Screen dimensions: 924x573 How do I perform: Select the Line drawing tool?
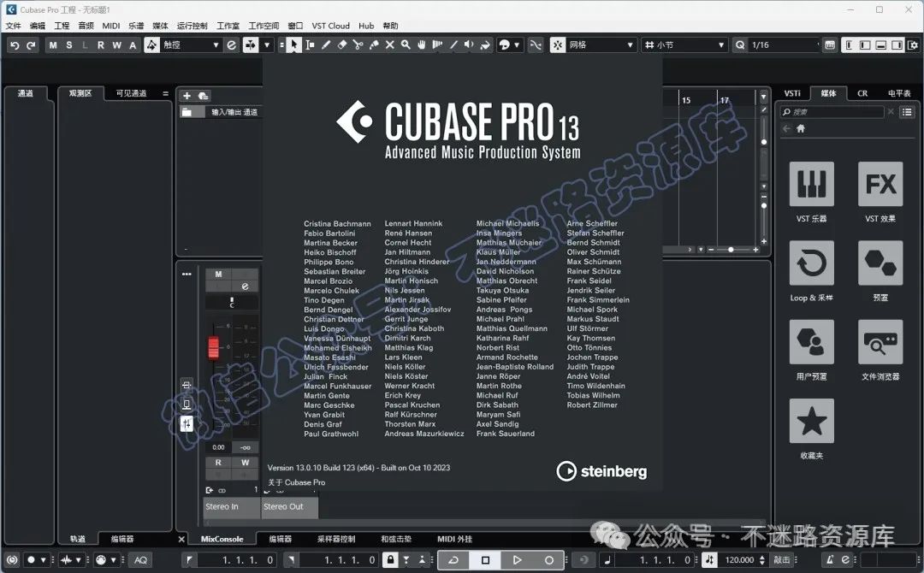(453, 44)
